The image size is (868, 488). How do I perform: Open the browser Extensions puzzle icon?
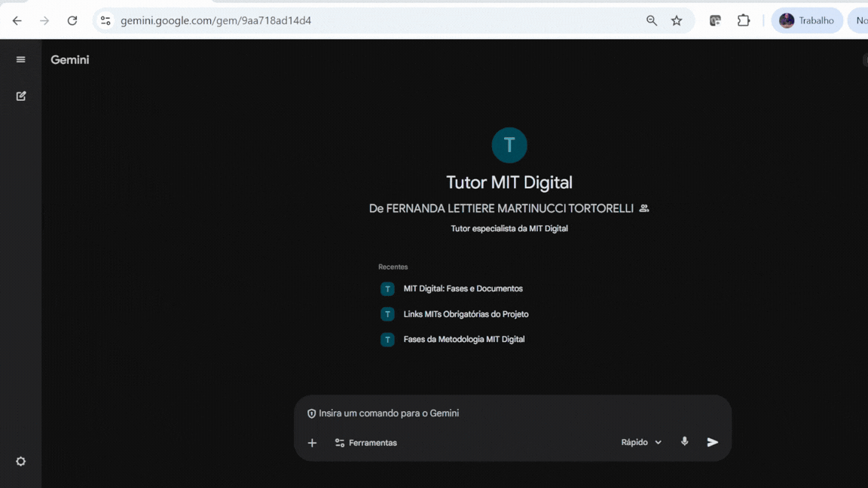pos(744,20)
